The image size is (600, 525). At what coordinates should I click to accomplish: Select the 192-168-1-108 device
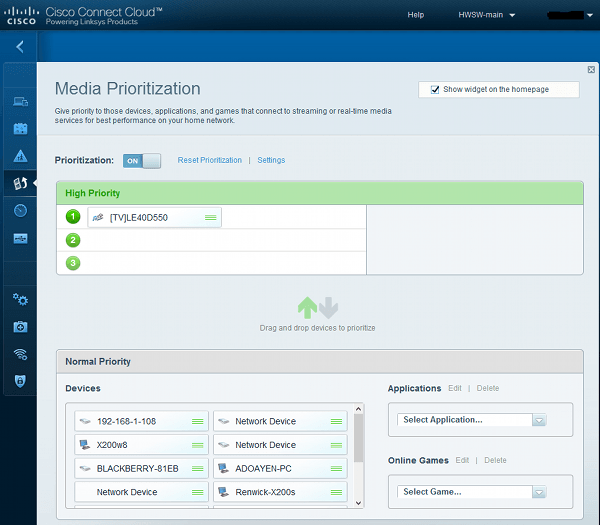141,421
